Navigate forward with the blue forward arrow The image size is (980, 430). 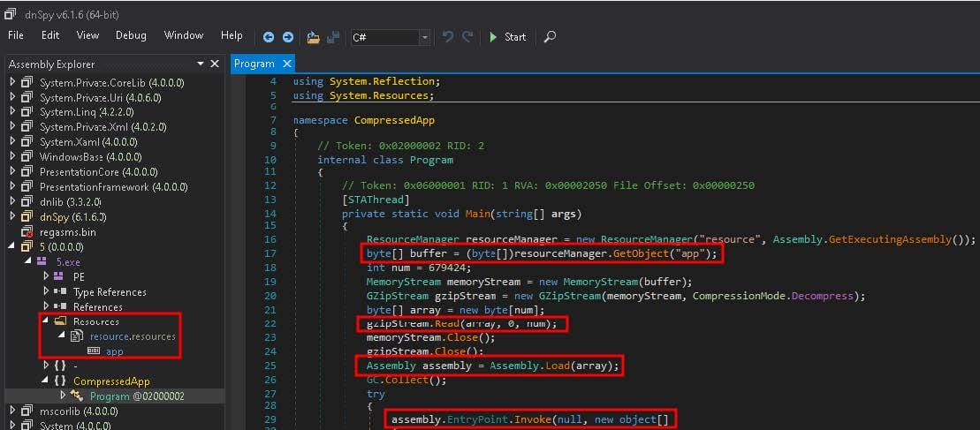pyautogui.click(x=287, y=37)
